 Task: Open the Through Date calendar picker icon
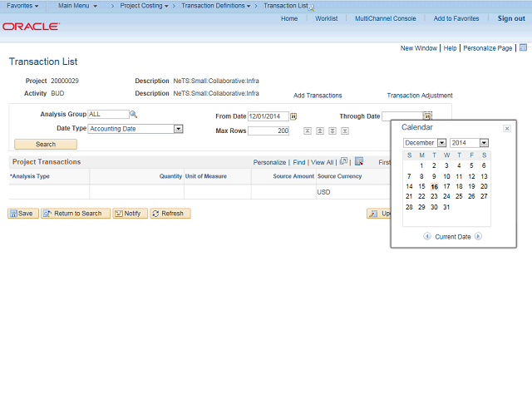pos(427,116)
